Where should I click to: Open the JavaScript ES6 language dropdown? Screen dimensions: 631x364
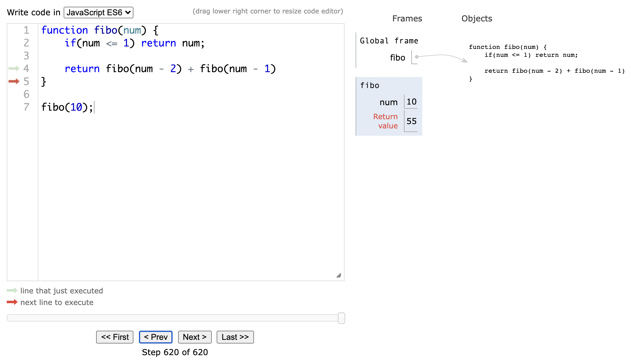pos(99,13)
